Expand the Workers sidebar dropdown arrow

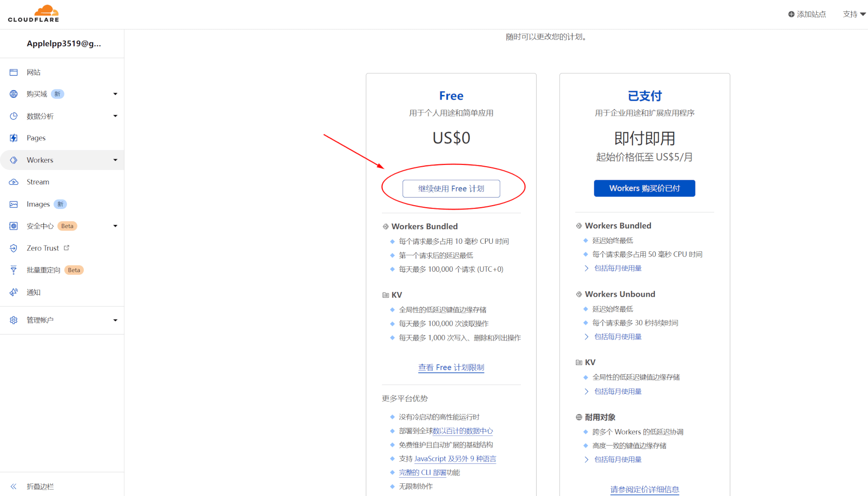pyautogui.click(x=115, y=160)
